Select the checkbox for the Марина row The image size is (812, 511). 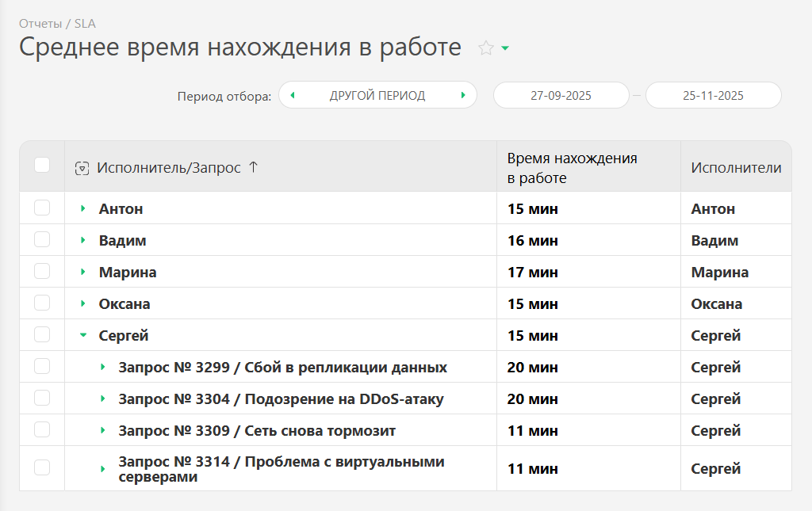[x=42, y=272]
